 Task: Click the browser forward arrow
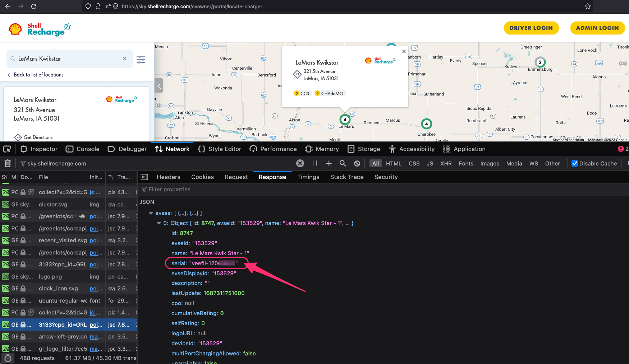[21, 6]
